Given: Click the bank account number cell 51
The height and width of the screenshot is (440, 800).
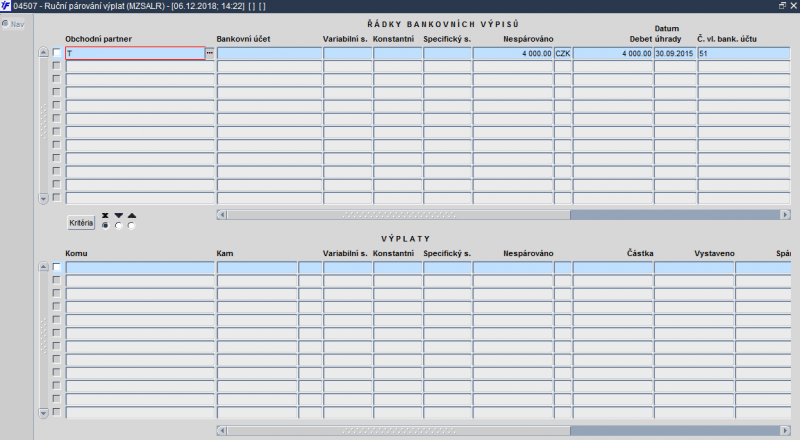Looking at the screenshot, I should 744,53.
